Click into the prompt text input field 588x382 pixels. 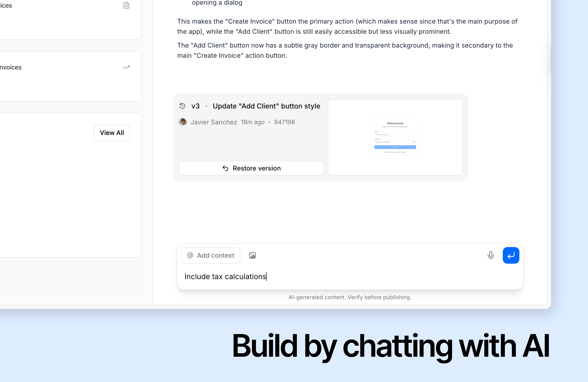coord(346,276)
